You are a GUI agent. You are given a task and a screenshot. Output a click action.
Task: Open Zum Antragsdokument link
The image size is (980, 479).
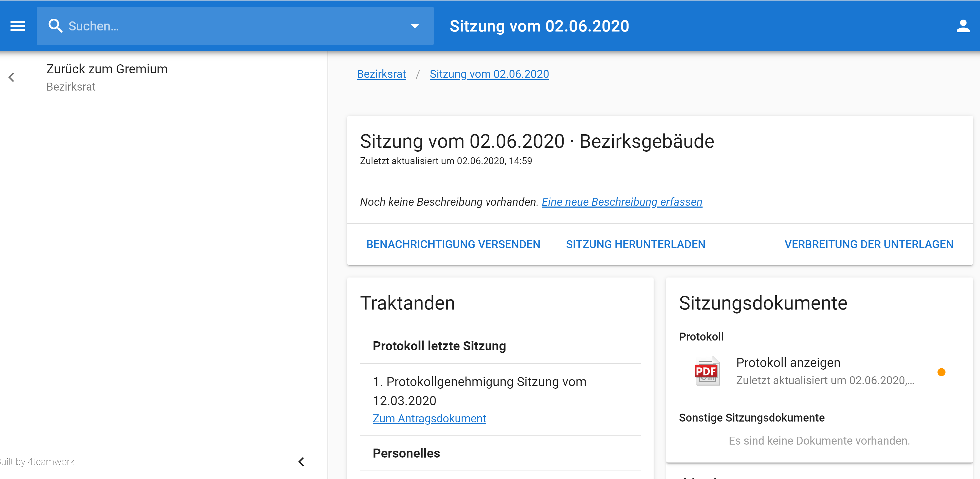coord(429,418)
